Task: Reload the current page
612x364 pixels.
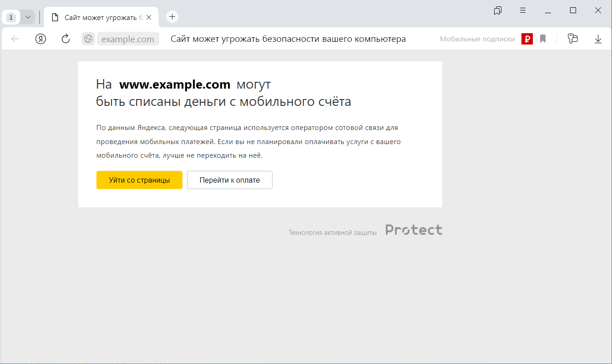Action: pyautogui.click(x=66, y=39)
